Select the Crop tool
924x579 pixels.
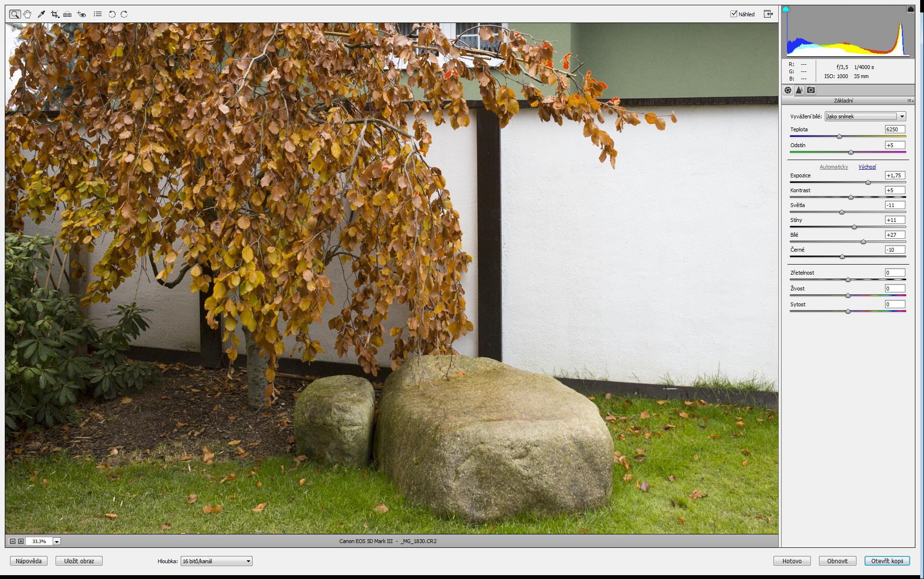tap(55, 14)
